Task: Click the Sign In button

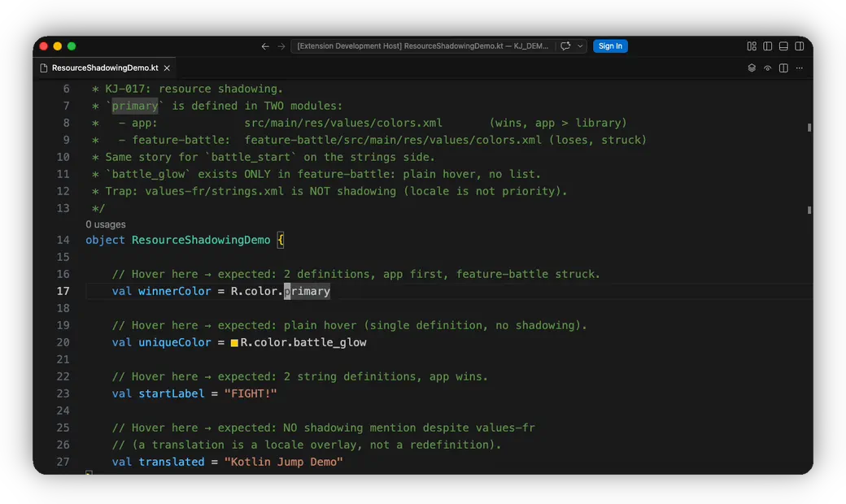Action: 610,46
